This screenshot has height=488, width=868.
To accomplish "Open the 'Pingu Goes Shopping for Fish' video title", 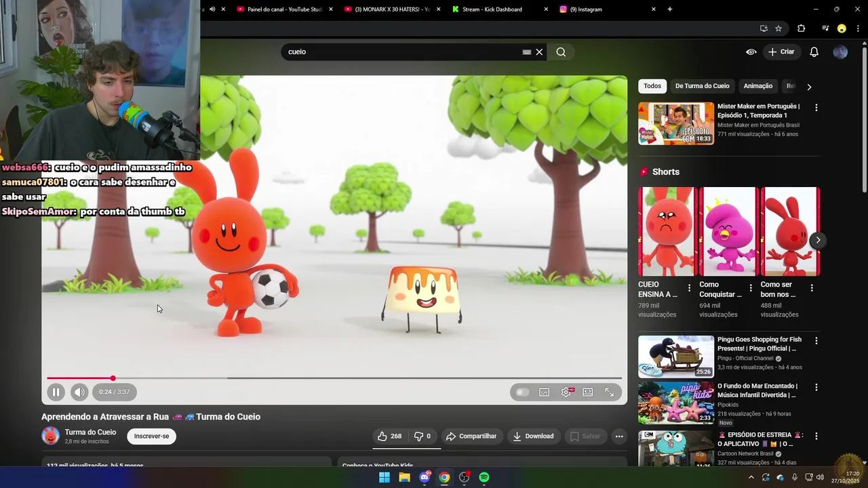I will click(x=759, y=344).
